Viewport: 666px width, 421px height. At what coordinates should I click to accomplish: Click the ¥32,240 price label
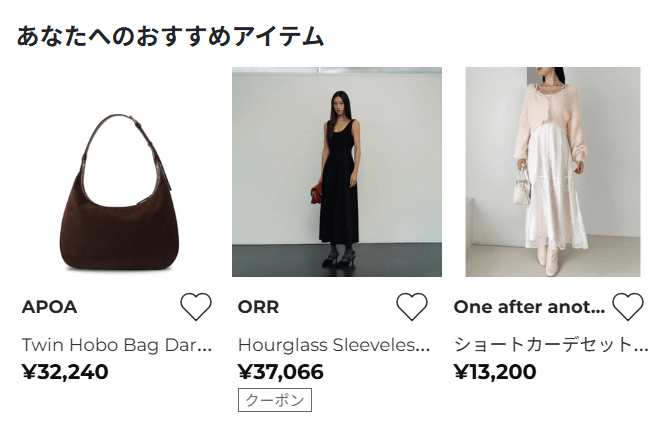click(x=65, y=372)
